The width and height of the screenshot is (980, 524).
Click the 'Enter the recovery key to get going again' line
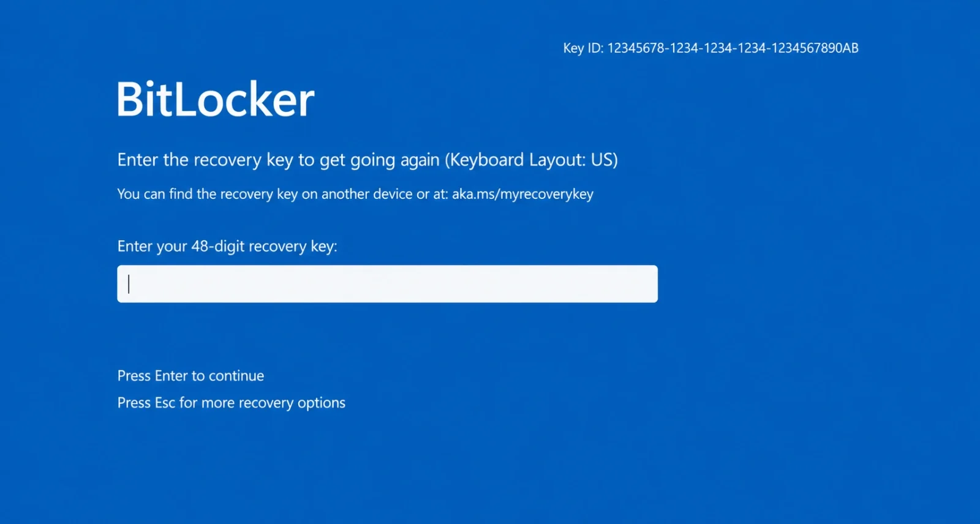tap(367, 160)
